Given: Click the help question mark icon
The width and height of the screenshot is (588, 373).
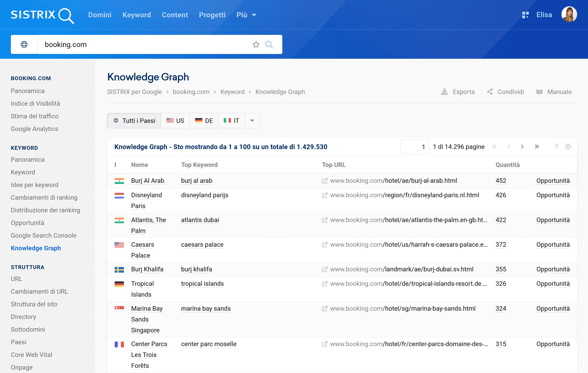Looking at the screenshot, I should 556,147.
